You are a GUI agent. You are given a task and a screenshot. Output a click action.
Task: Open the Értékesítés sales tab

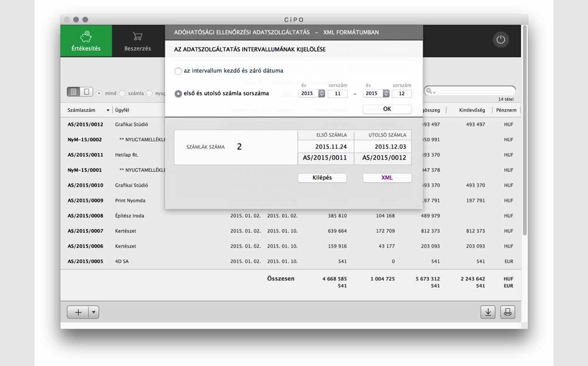[86, 41]
